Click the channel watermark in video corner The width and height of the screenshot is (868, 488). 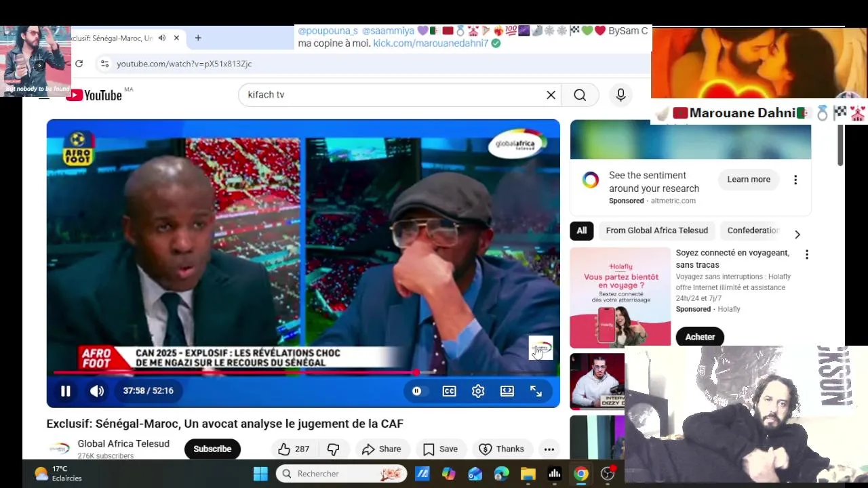point(540,348)
